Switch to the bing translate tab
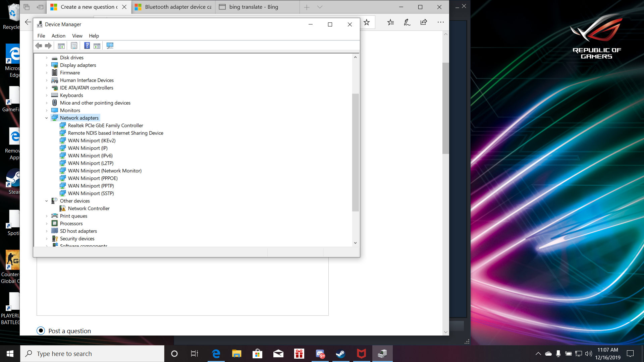Image resolution: width=644 pixels, height=362 pixels. coord(253,7)
